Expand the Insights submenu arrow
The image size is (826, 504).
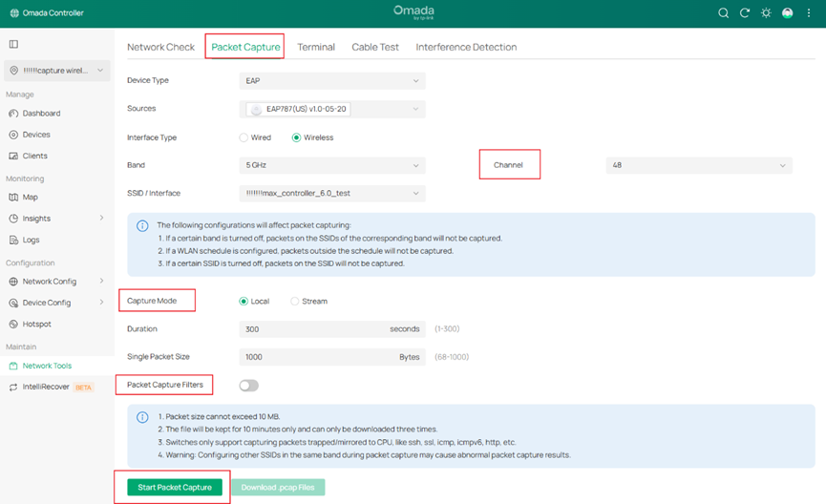tap(101, 218)
